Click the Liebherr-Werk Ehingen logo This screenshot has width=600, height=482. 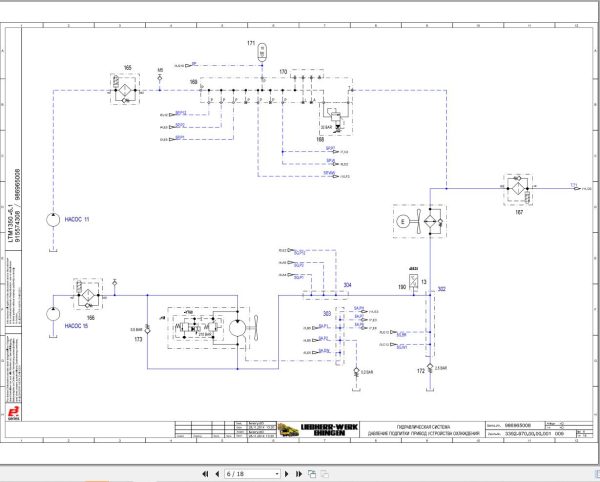(318, 430)
